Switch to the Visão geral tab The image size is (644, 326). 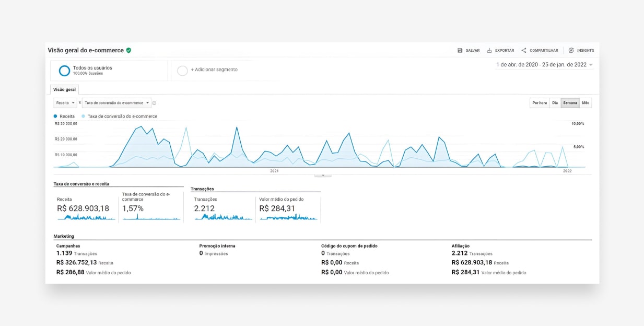[x=65, y=90]
